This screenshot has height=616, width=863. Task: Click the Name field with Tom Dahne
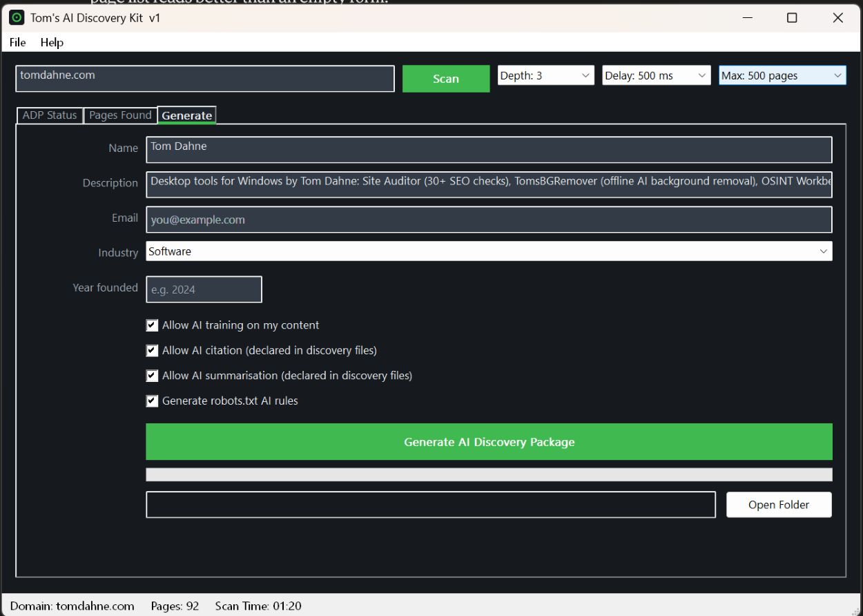pyautogui.click(x=489, y=150)
